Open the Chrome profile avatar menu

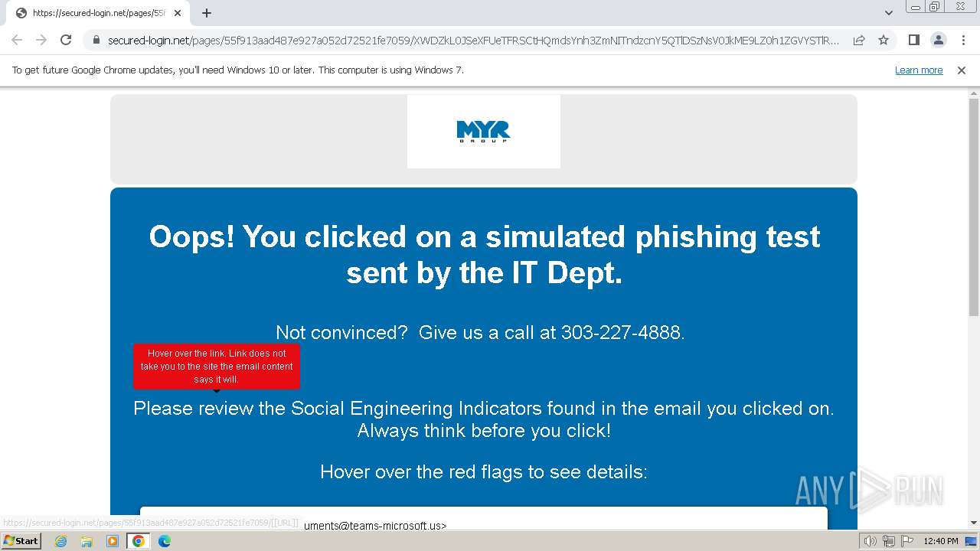click(938, 40)
